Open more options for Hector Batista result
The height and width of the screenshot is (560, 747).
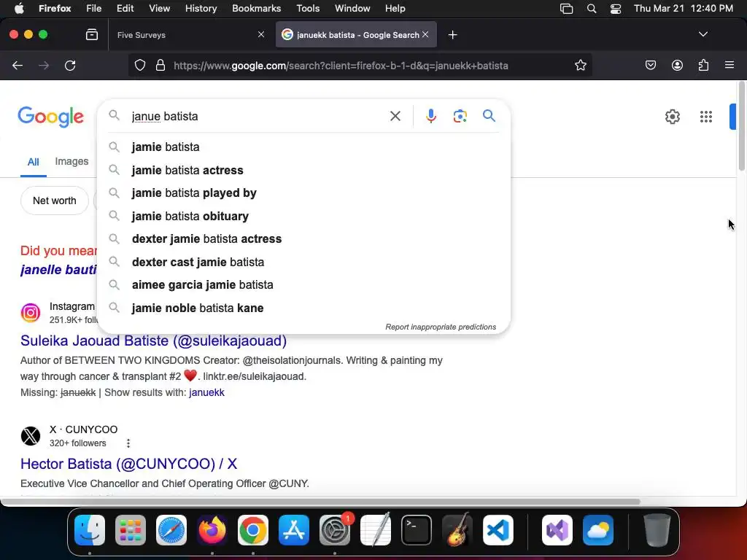(x=128, y=443)
